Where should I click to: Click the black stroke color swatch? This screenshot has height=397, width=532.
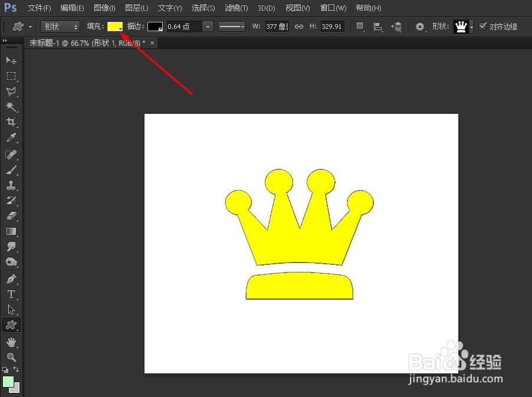(155, 27)
